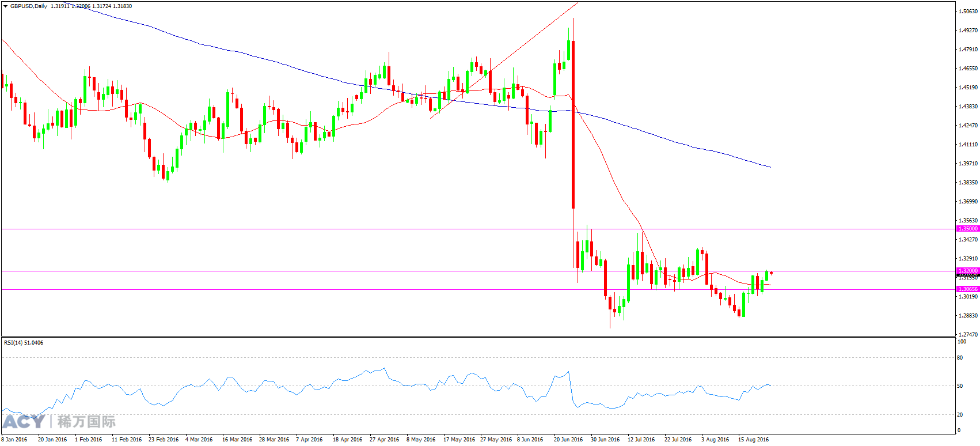Click the 1.39710 price axis value
980x446 pixels.
968,163
